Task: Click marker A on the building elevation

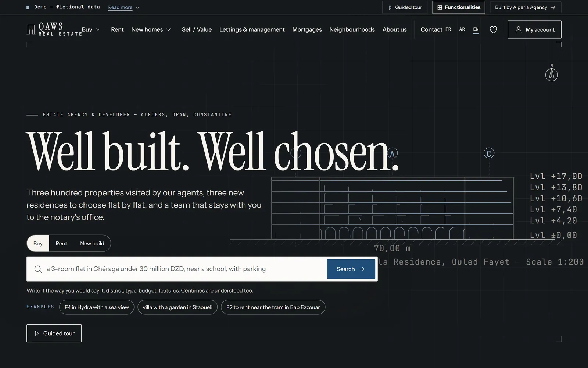Action: tap(392, 153)
